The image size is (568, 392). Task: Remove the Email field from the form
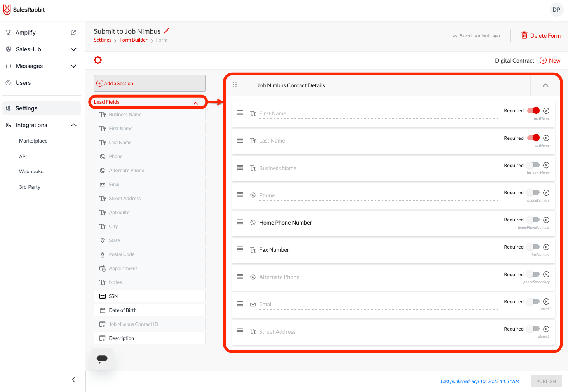[x=546, y=302]
